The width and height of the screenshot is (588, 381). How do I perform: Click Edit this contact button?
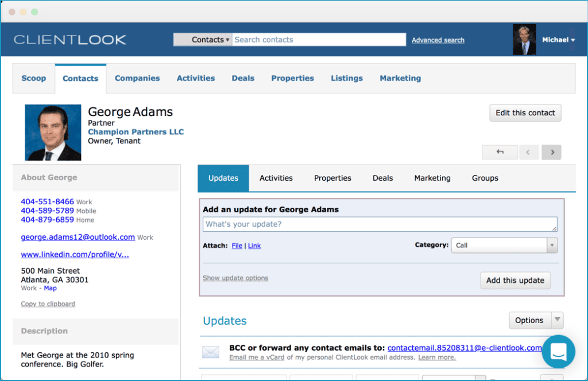pos(525,113)
